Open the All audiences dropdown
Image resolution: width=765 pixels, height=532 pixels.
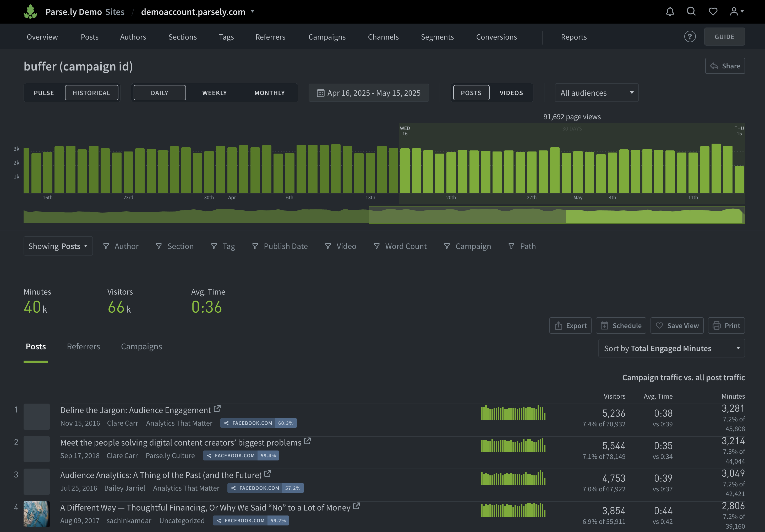(x=596, y=93)
